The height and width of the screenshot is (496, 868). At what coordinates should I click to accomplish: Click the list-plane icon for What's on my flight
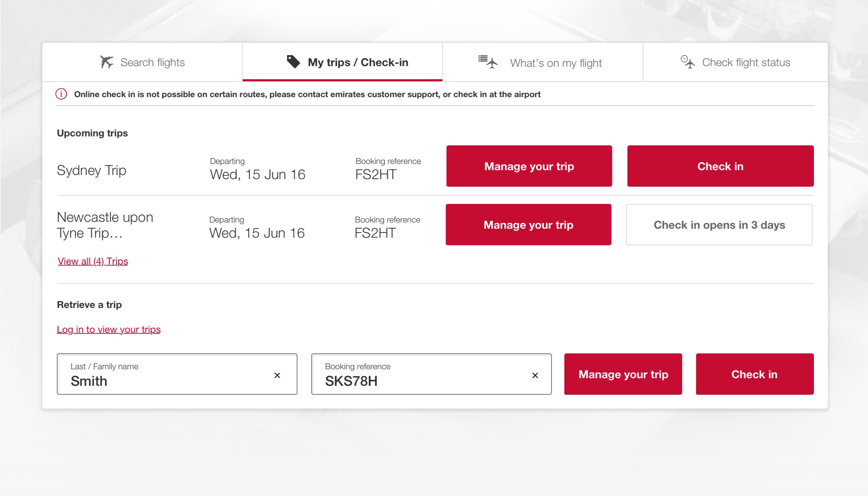[x=488, y=62]
